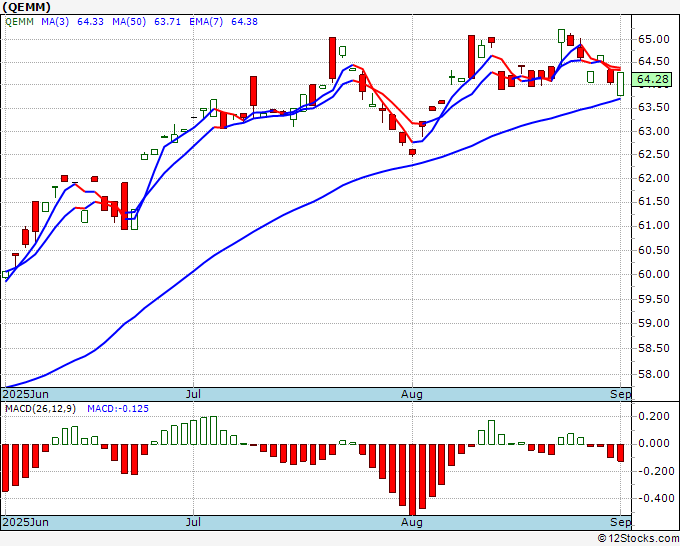Click the MACD:-0.125 value readout
Viewport: 680px width, 546px height.
pos(118,409)
